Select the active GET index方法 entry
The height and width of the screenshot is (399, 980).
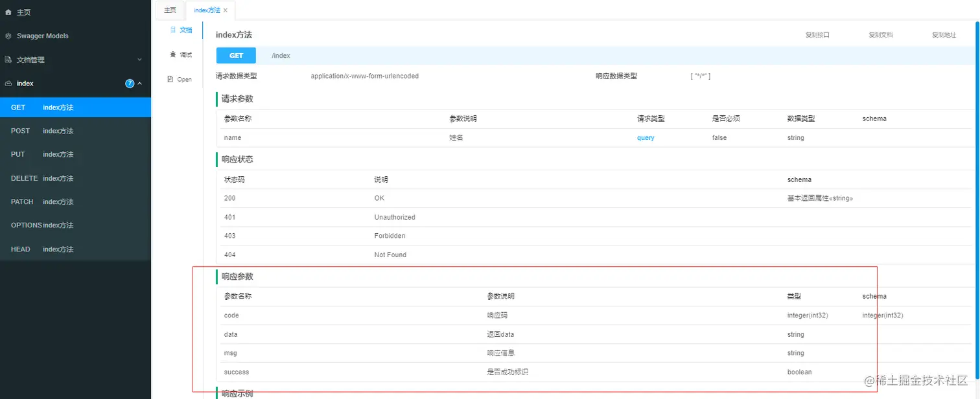pos(75,108)
